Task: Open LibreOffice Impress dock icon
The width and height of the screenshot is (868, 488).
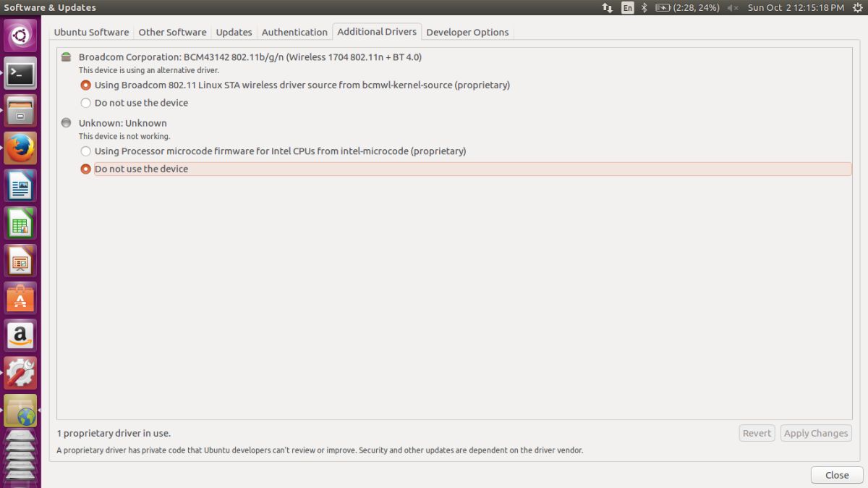Action: tap(20, 261)
